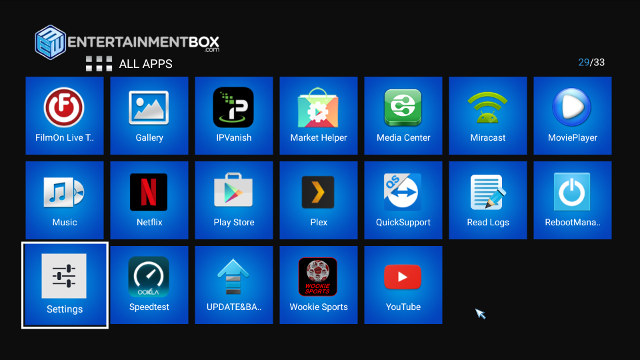Image resolution: width=640 pixels, height=360 pixels.
Task: Open the Settings app tile
Action: click(x=65, y=285)
